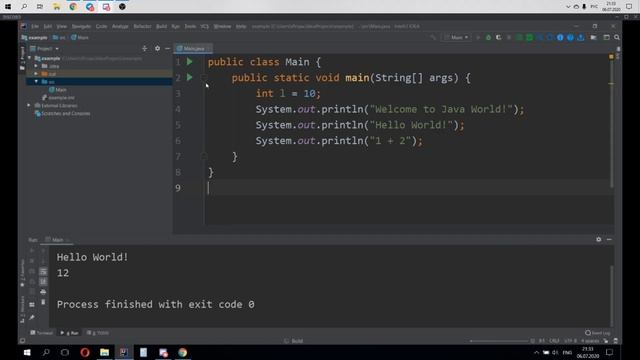Expand the out folder in project tree

36,74
